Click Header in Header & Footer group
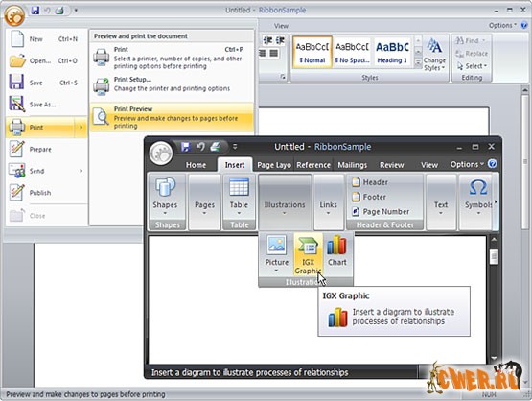This screenshot has height=401, width=532. [370, 182]
